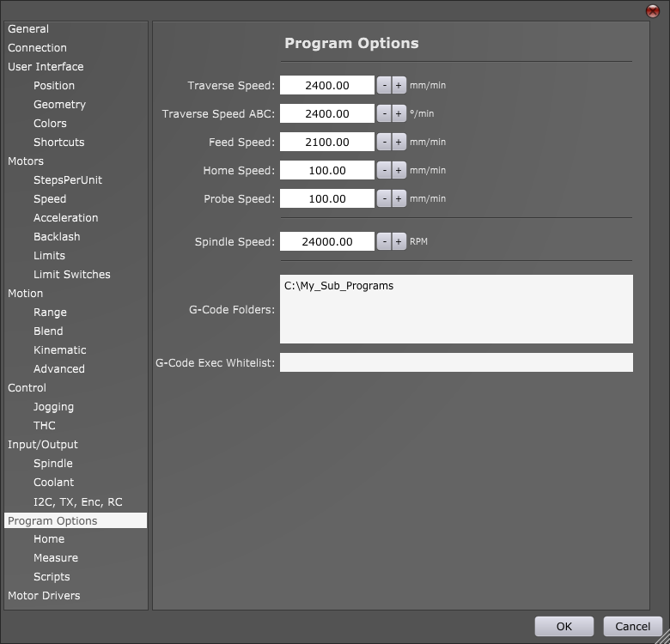Select Kinematic under Motion
The width and height of the screenshot is (670, 644).
pyautogui.click(x=60, y=349)
